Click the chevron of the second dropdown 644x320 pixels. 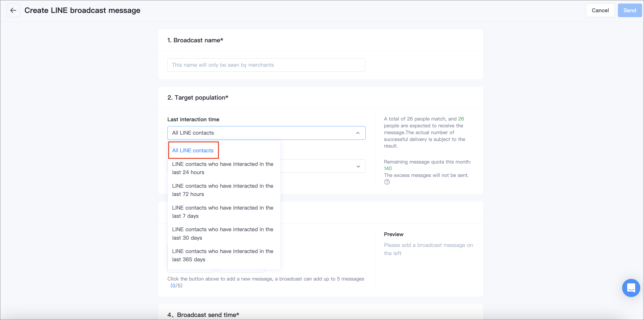coord(358,166)
